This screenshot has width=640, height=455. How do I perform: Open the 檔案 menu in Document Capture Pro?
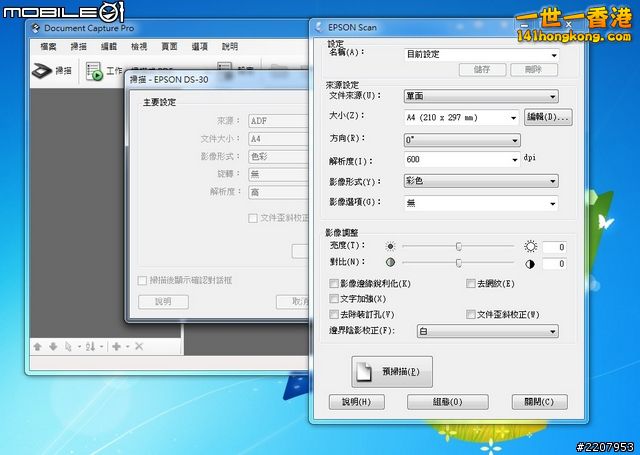click(49, 46)
